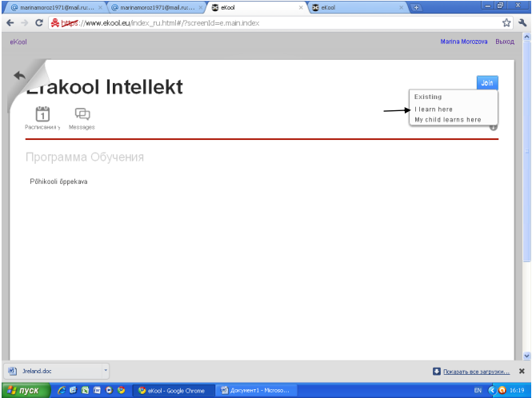This screenshot has width=532, height=398.
Task: Close the downloads bar with the X
Action: pos(522,371)
